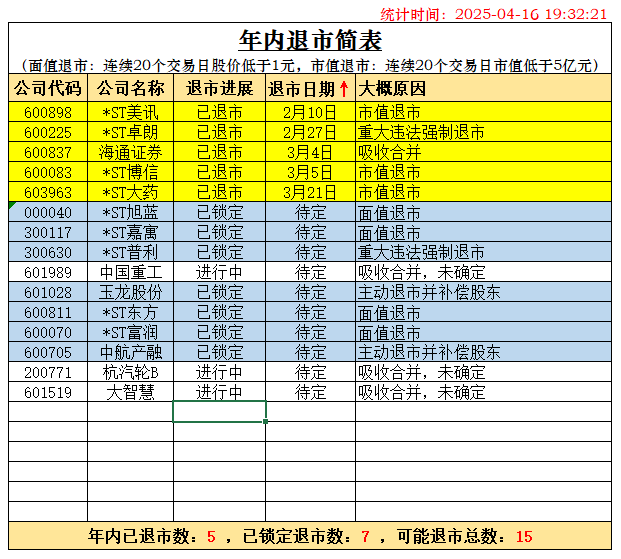Click 面值退市 reason for *ST富润
Image resolution: width=621 pixels, height=559 pixels.
pyautogui.click(x=483, y=332)
